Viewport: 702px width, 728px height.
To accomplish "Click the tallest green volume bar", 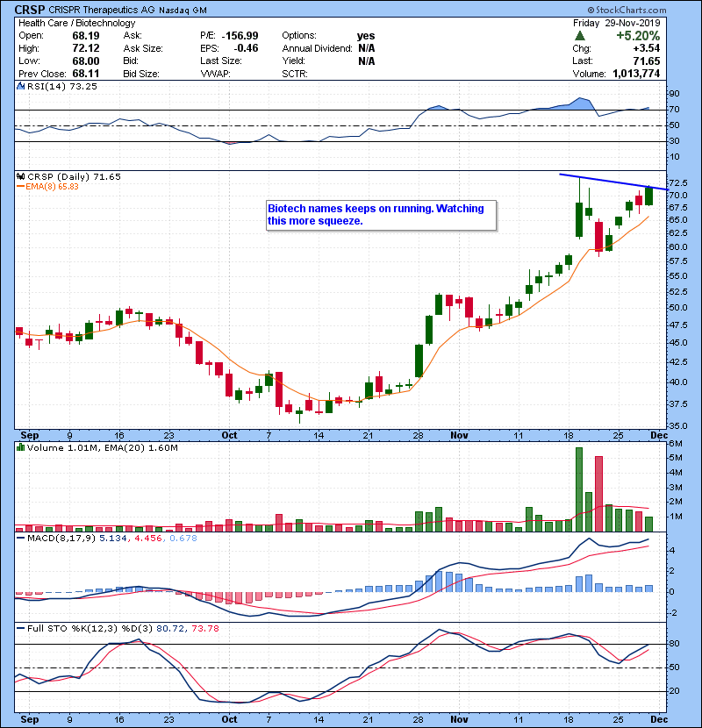I will [579, 489].
